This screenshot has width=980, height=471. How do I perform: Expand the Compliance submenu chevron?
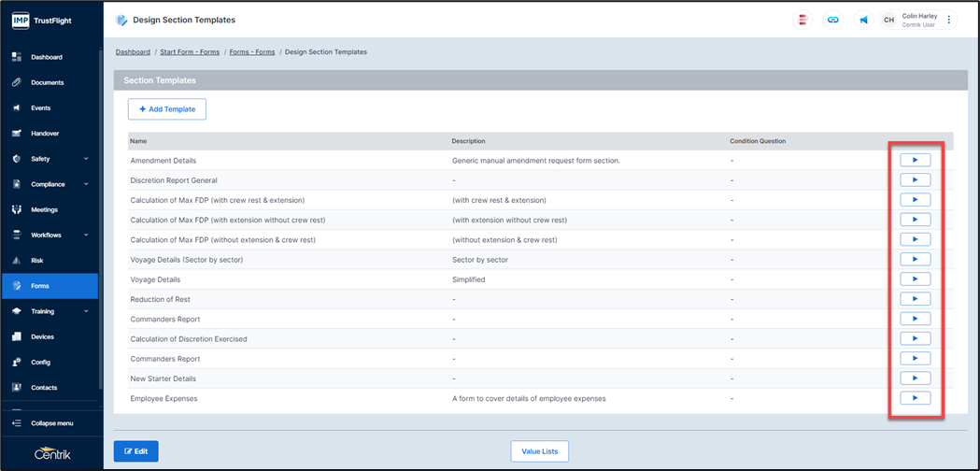click(86, 184)
